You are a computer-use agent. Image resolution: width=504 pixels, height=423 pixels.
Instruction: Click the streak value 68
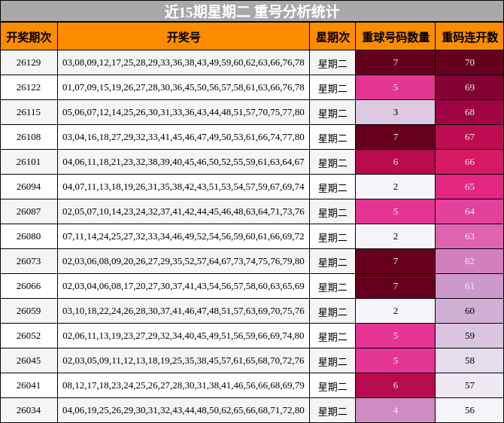tap(469, 112)
